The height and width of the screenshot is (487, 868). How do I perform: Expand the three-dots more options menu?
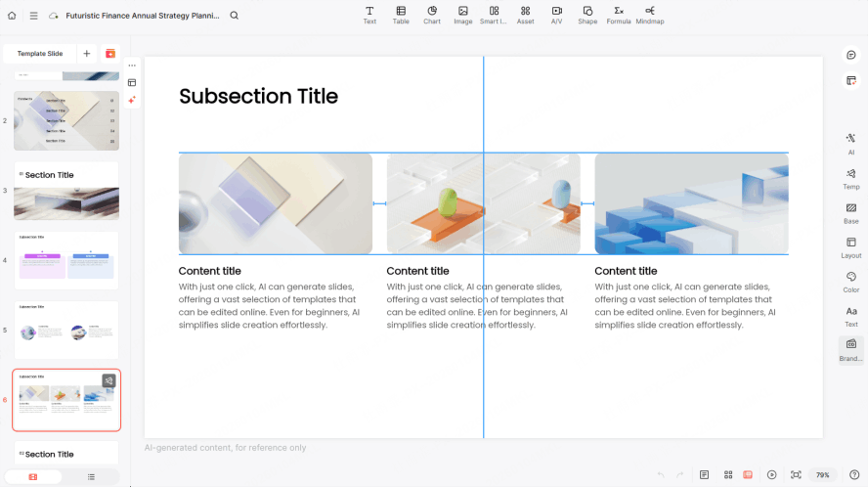pyautogui.click(x=132, y=66)
